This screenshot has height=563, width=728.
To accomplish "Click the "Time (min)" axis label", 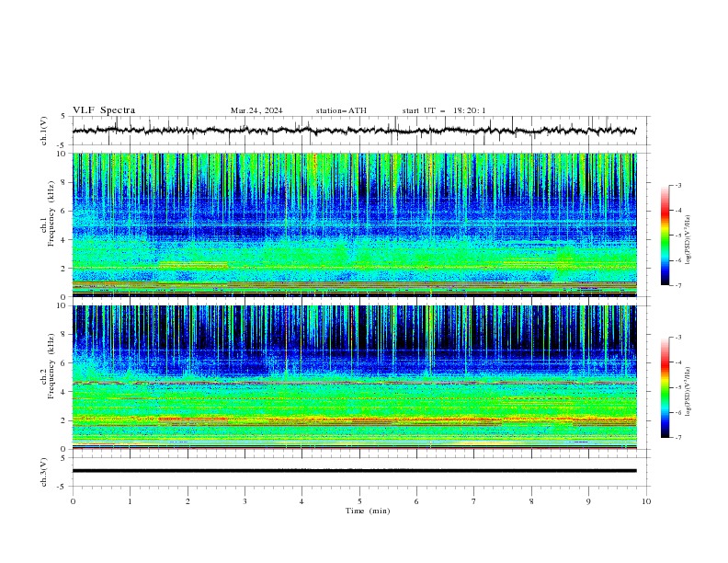I will [x=368, y=511].
